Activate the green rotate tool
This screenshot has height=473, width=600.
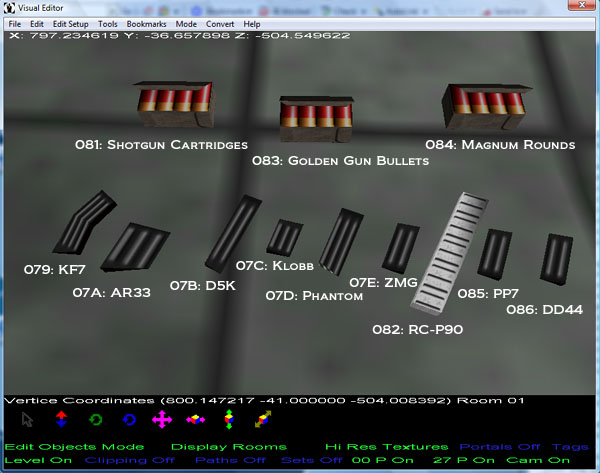pos(95,420)
